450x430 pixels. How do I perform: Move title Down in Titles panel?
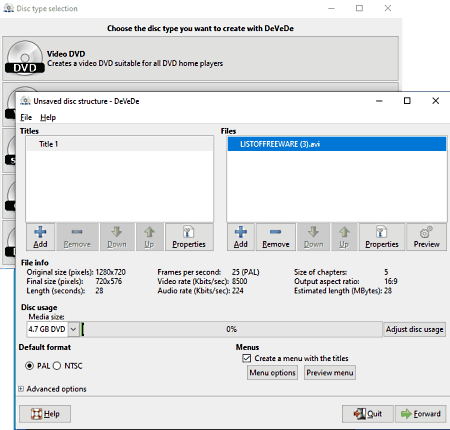point(117,237)
